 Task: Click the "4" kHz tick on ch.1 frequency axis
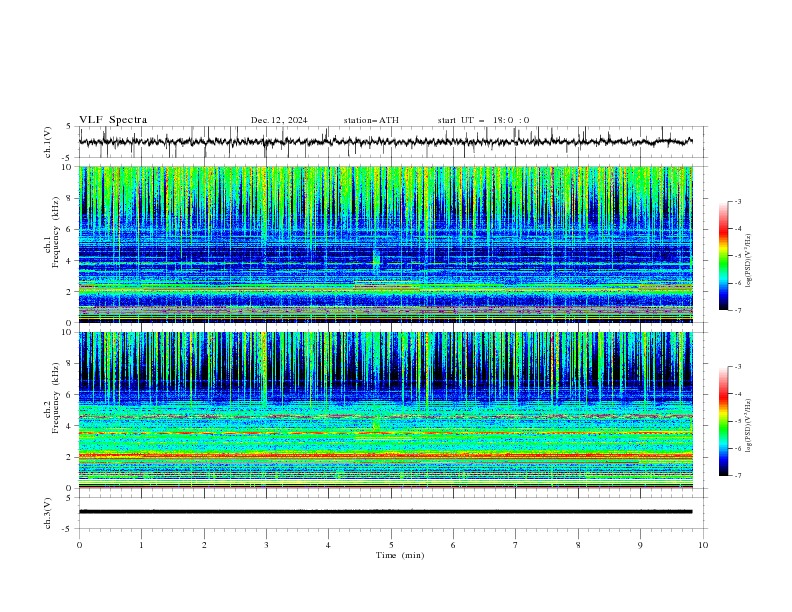[71, 261]
